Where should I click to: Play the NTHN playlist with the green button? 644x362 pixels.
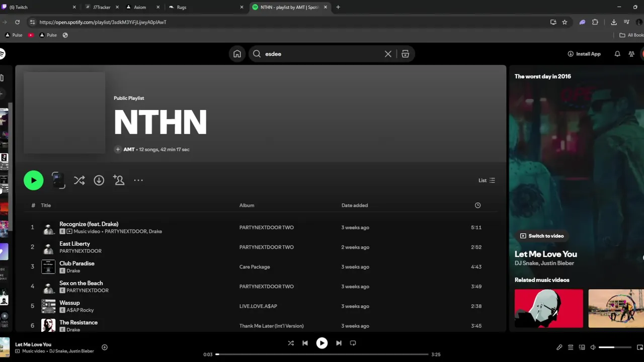(34, 180)
